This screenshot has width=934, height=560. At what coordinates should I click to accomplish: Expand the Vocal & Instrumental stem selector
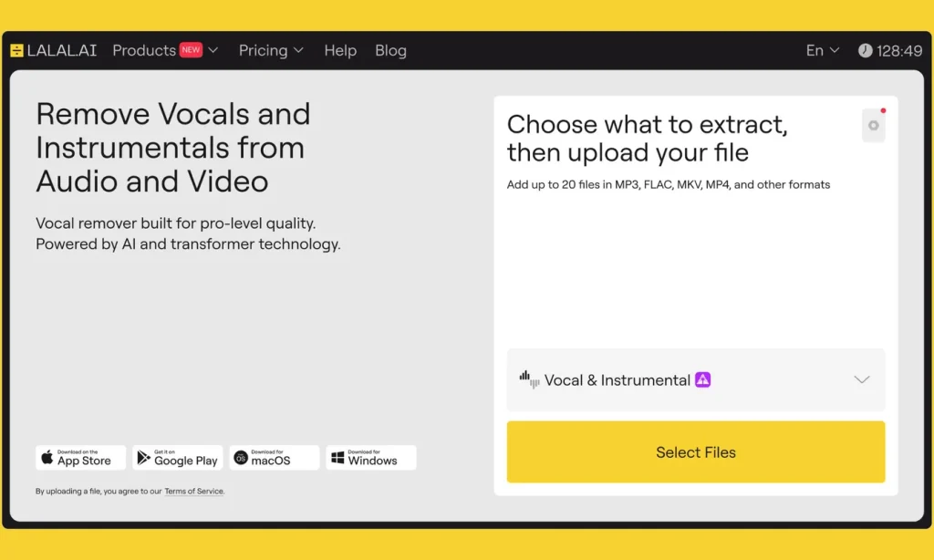pyautogui.click(x=696, y=379)
